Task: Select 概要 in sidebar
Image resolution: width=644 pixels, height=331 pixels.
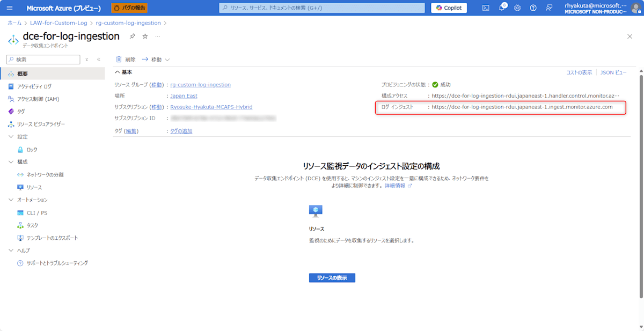Action: [52, 73]
